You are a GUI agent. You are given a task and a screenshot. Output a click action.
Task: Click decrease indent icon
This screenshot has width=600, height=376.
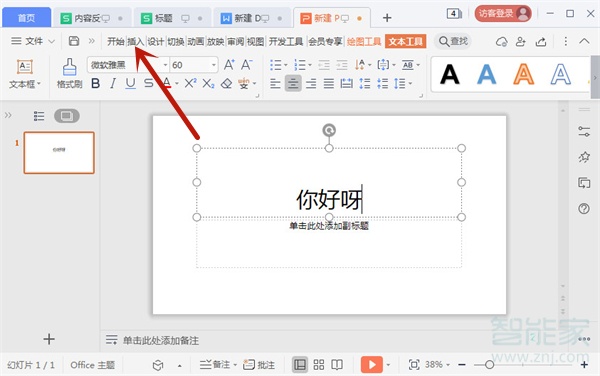(x=324, y=65)
